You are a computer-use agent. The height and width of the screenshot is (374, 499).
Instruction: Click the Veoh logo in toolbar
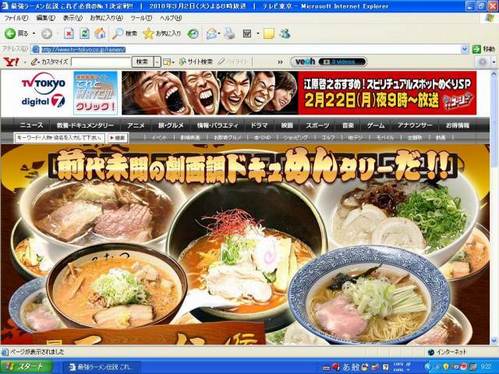tap(305, 61)
